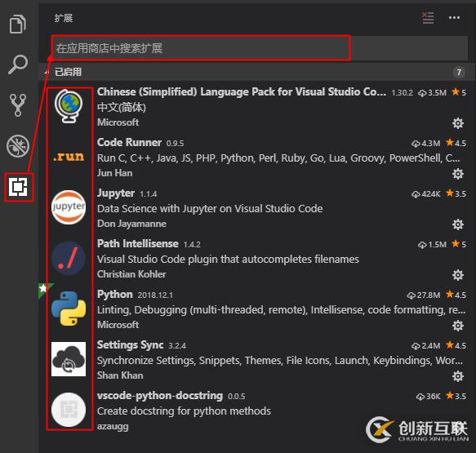The image size is (476, 453).
Task: Open the Source Control view
Action: 18,105
